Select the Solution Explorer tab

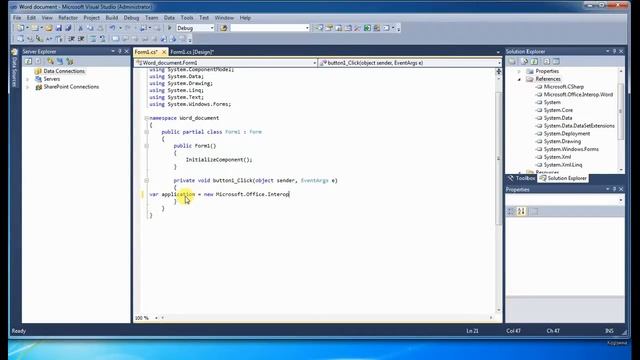pos(563,178)
